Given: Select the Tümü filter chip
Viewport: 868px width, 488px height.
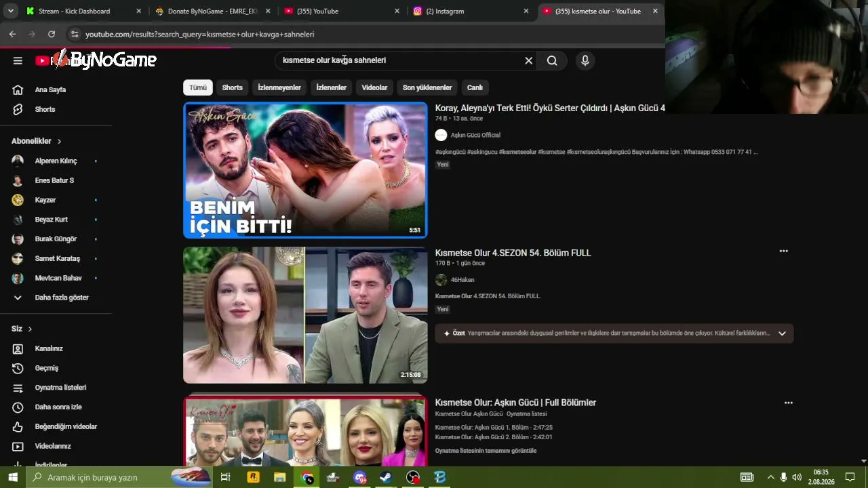Looking at the screenshot, I should (x=198, y=87).
